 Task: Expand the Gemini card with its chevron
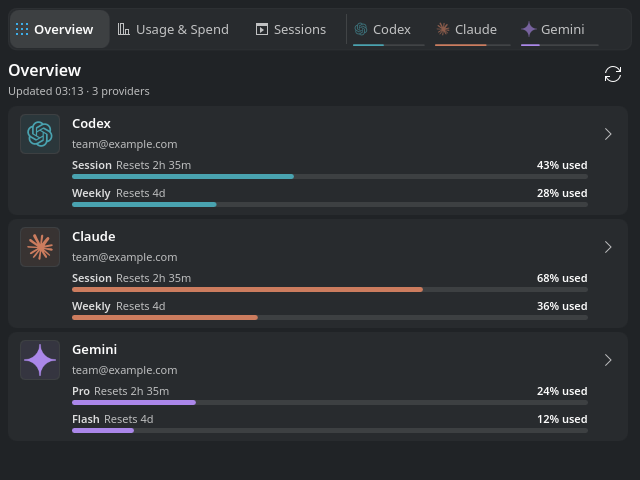pos(608,360)
